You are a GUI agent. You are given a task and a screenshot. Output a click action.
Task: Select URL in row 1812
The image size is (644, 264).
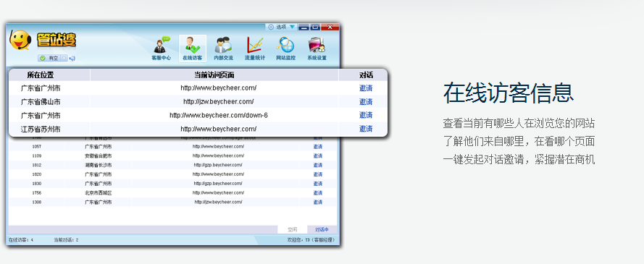[218, 165]
